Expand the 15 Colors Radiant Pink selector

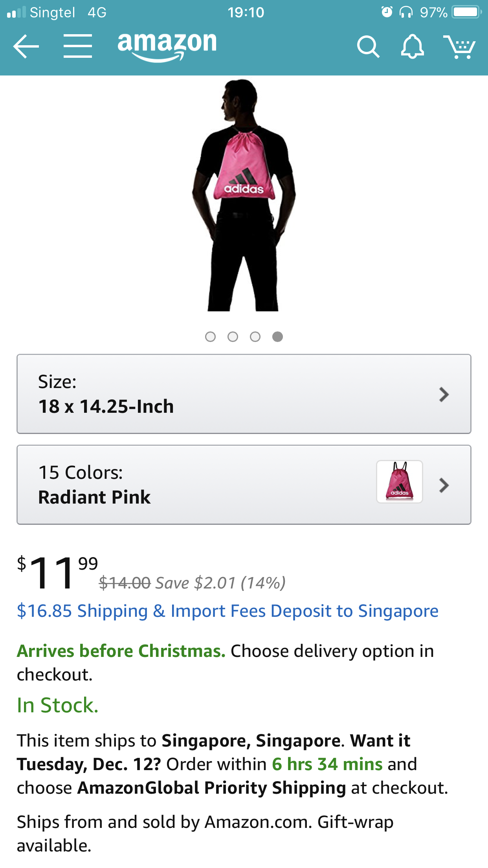click(x=196, y=485)
